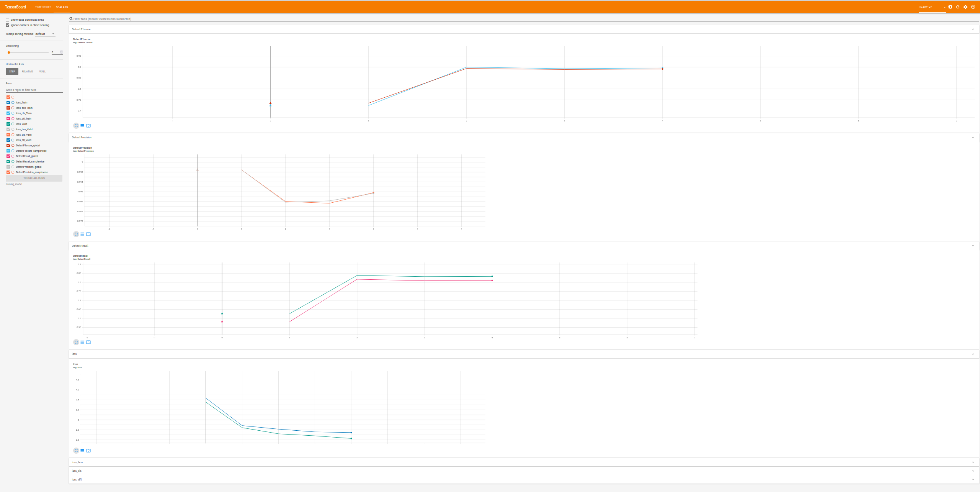Toggle the loss_cls_Train run checkbox
The height and width of the screenshot is (492, 980).
click(x=8, y=113)
